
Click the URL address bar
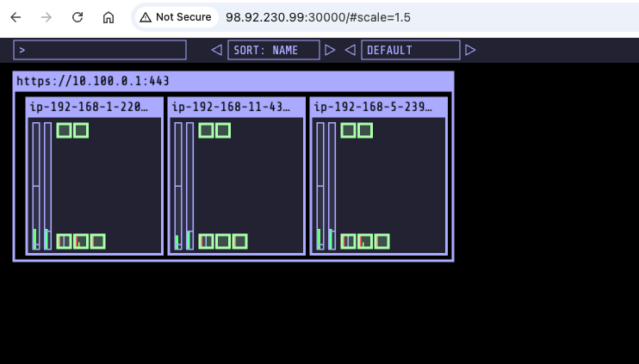[388, 17]
